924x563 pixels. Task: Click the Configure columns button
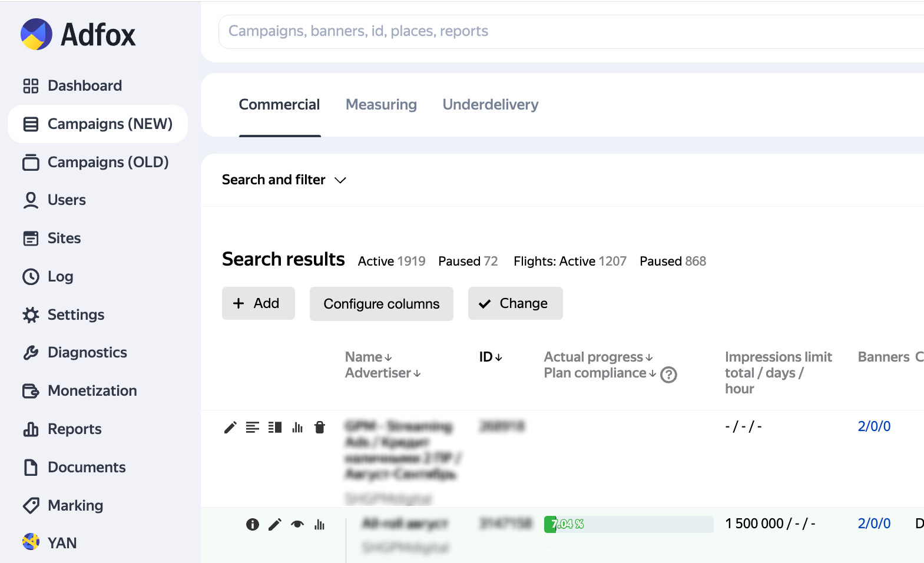[381, 304]
